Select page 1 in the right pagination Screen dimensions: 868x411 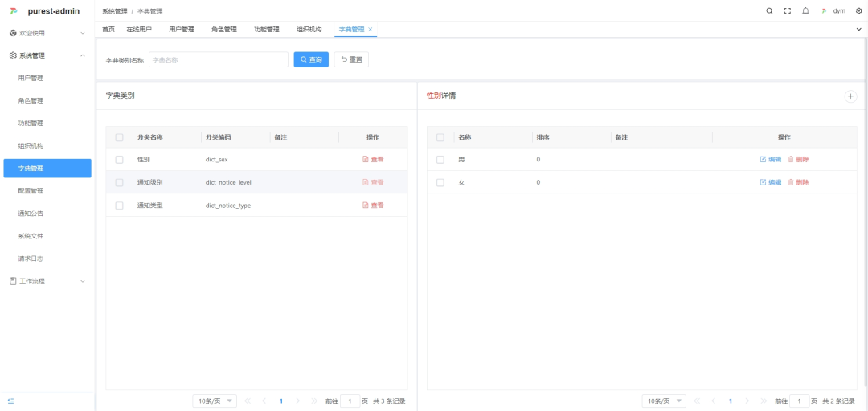point(731,401)
